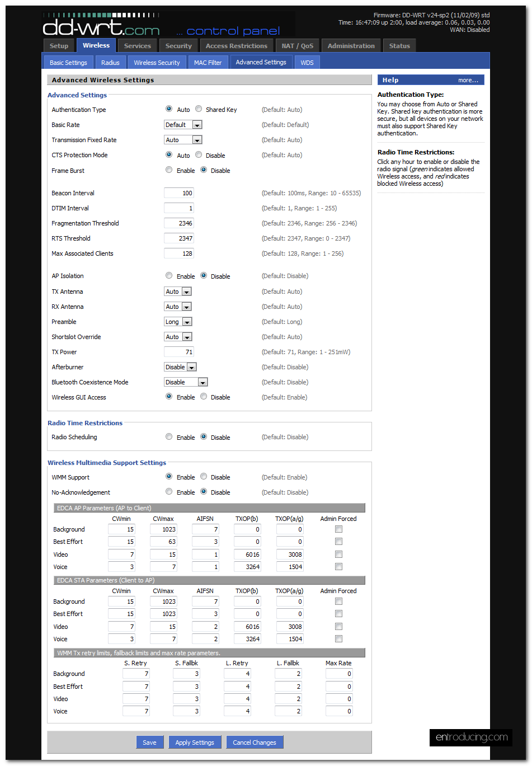Set Authentication Type to Shared Key

click(x=199, y=109)
